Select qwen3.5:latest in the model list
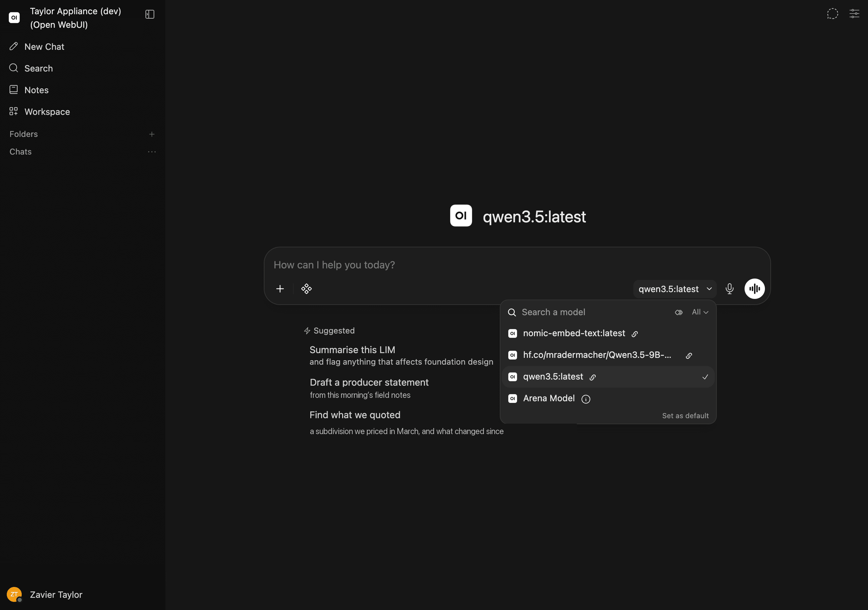This screenshot has width=868, height=610. coord(608,377)
